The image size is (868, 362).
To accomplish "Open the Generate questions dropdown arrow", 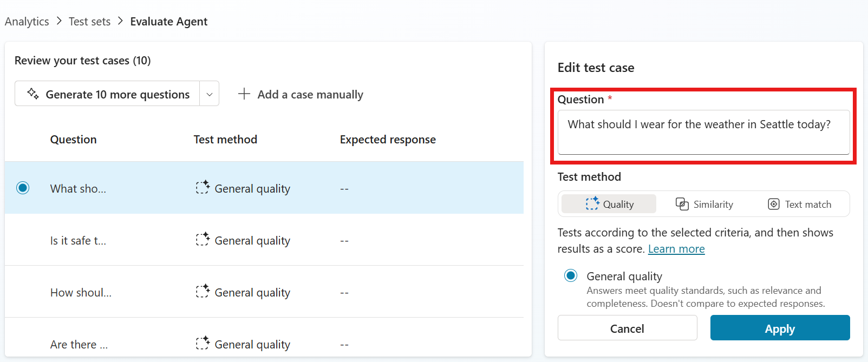I will (x=210, y=94).
